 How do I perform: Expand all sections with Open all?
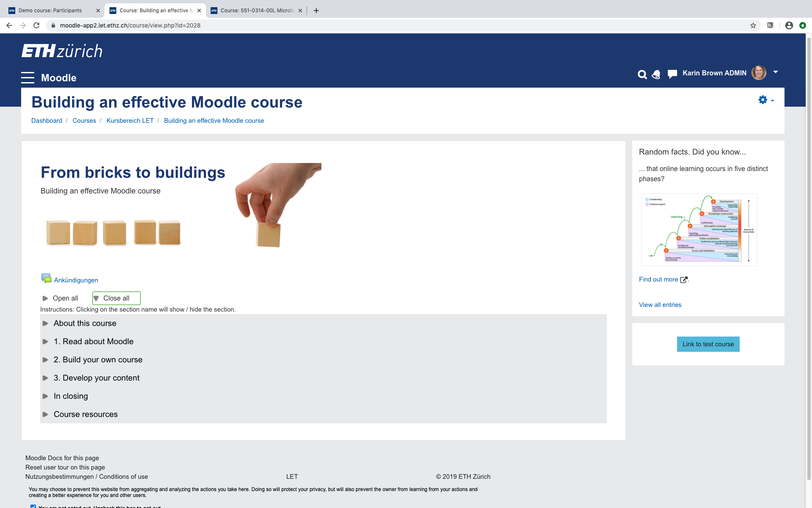coord(60,298)
